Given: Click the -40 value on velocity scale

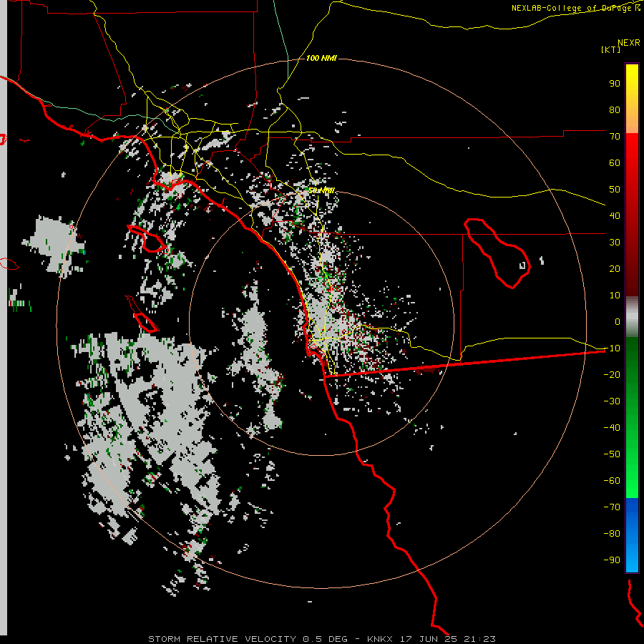Looking at the screenshot, I should coord(612,428).
